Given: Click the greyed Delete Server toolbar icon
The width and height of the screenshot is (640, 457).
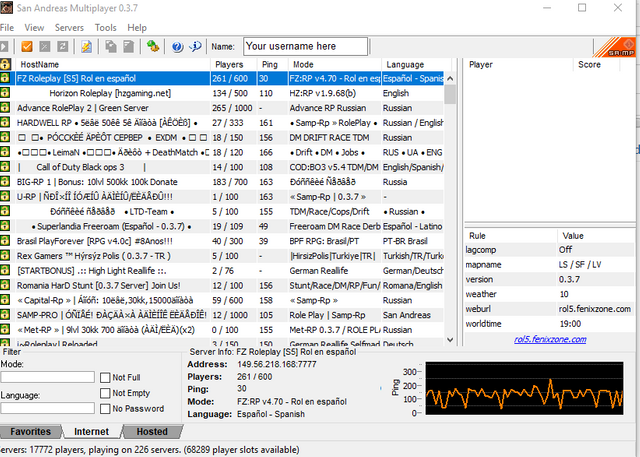Looking at the screenshot, I should pos(44,47).
